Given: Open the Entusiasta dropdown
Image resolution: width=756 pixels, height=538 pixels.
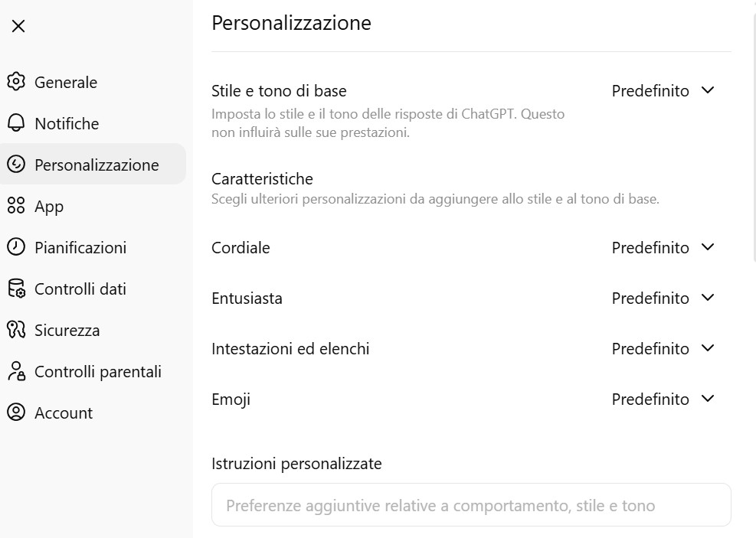Looking at the screenshot, I should click(663, 298).
